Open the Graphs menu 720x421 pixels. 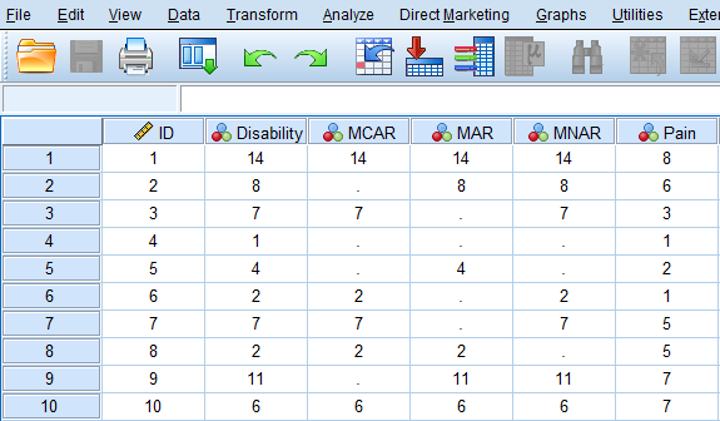point(561,15)
